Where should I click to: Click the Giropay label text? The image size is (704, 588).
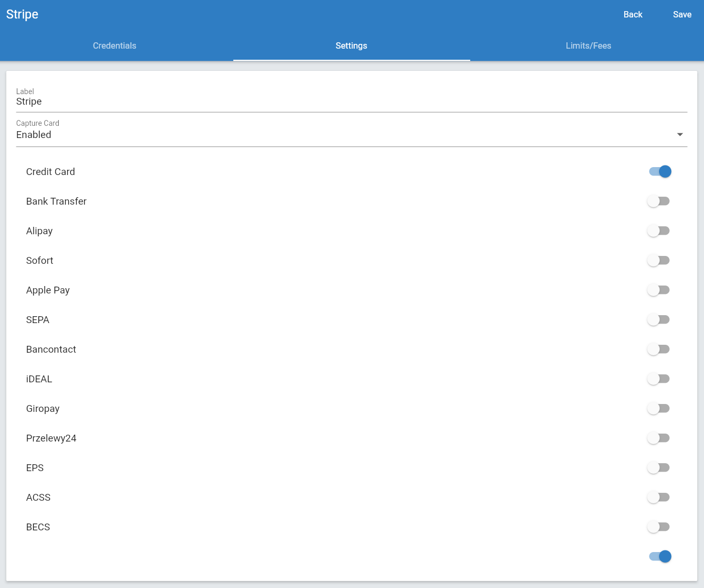43,409
